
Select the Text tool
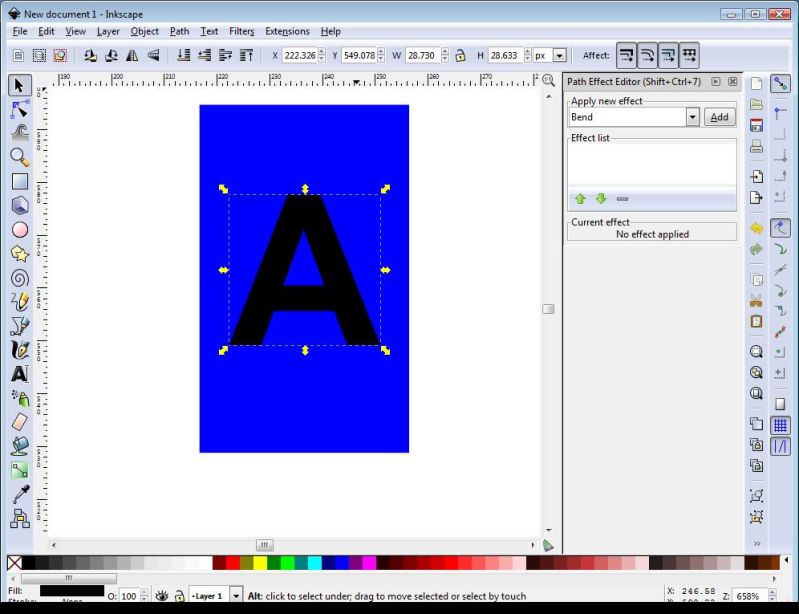click(19, 374)
